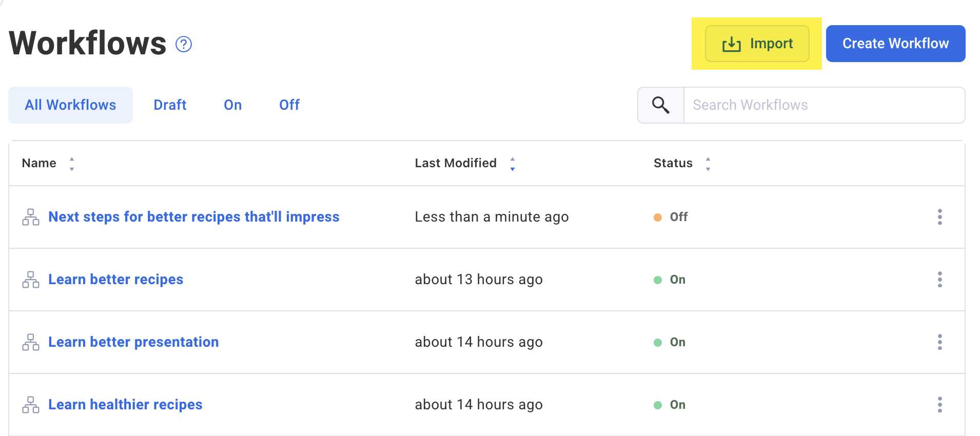This screenshot has width=980, height=436.
Task: Select the All Workflows tab
Action: (71, 105)
